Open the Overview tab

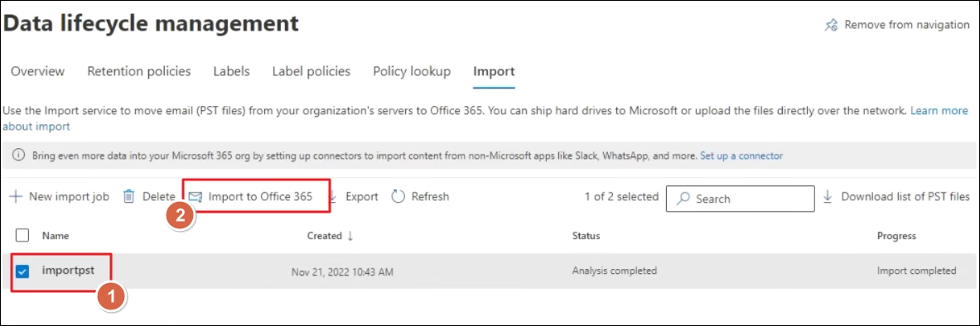coord(37,71)
